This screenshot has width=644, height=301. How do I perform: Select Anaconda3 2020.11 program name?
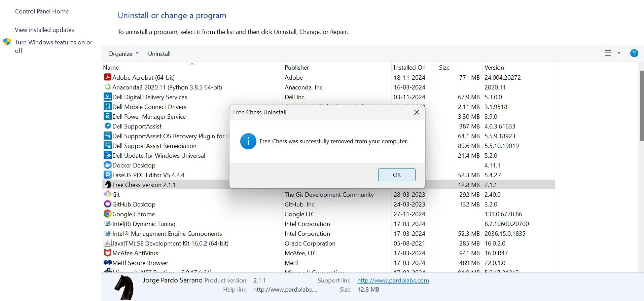[167, 87]
